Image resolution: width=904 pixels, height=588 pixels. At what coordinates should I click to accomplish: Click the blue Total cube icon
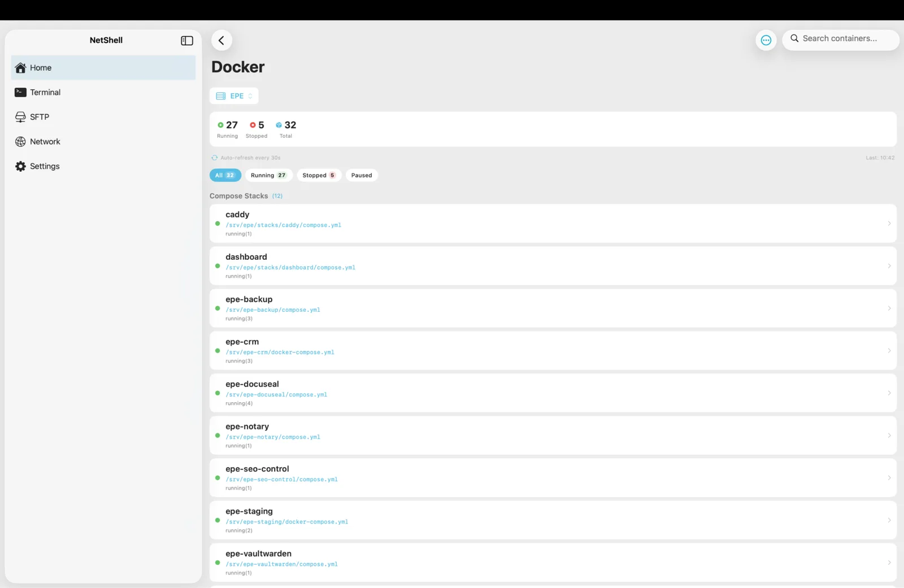(x=279, y=125)
